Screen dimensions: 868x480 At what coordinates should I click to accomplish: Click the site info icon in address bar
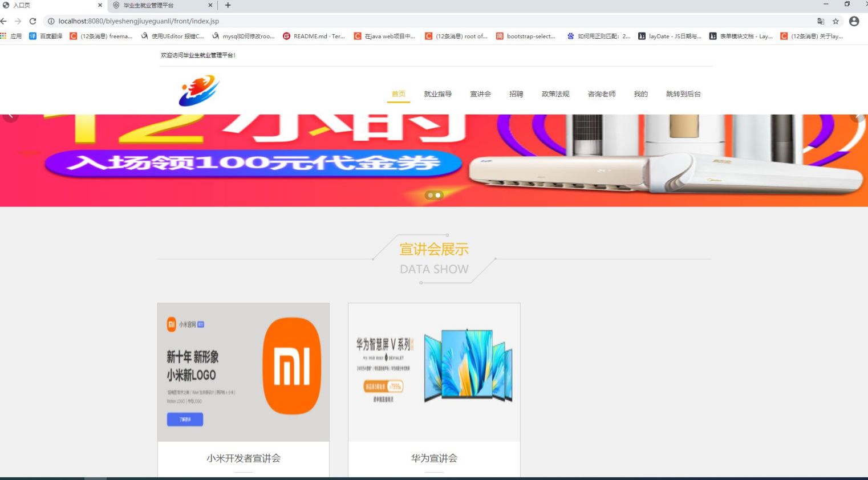pos(51,21)
